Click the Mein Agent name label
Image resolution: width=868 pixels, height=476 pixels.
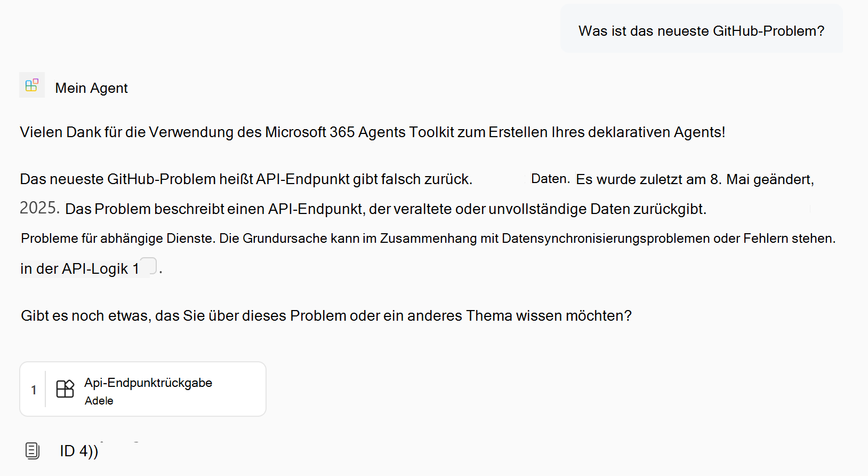pos(91,88)
